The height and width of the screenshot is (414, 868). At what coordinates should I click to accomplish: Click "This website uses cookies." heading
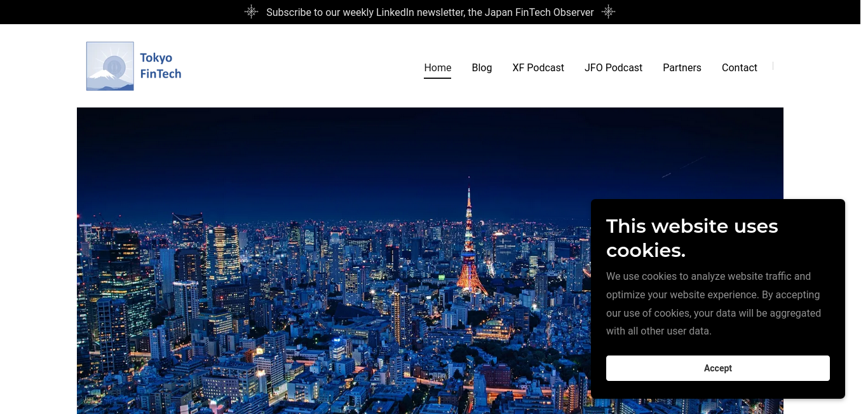pyautogui.click(x=692, y=238)
